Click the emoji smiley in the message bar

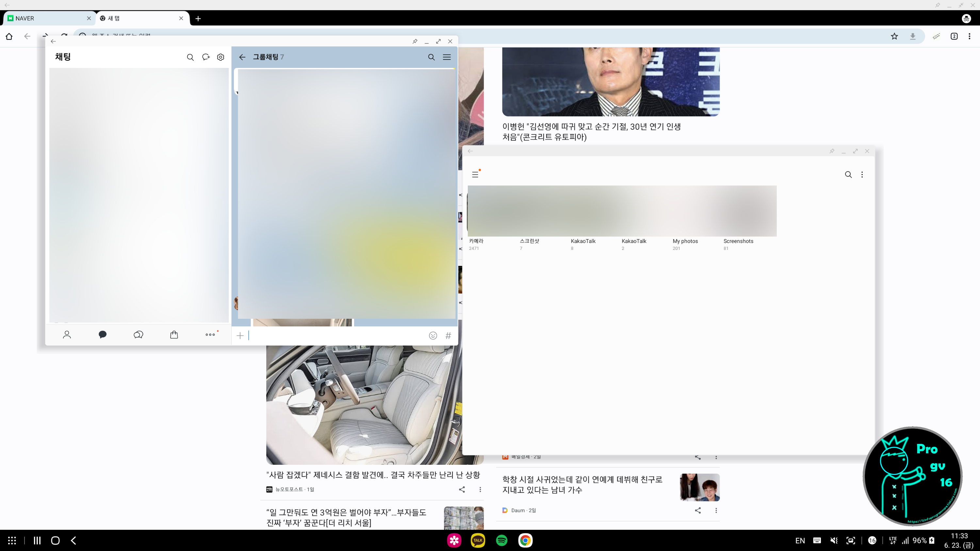[x=433, y=336]
